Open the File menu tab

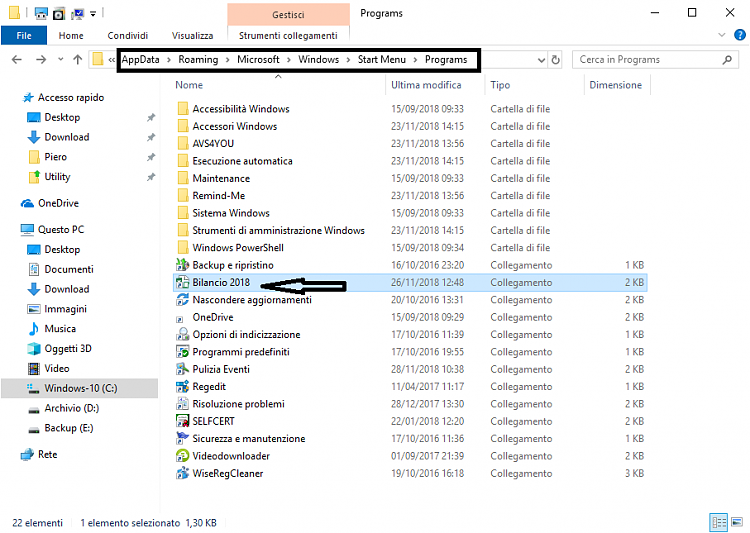pos(24,35)
